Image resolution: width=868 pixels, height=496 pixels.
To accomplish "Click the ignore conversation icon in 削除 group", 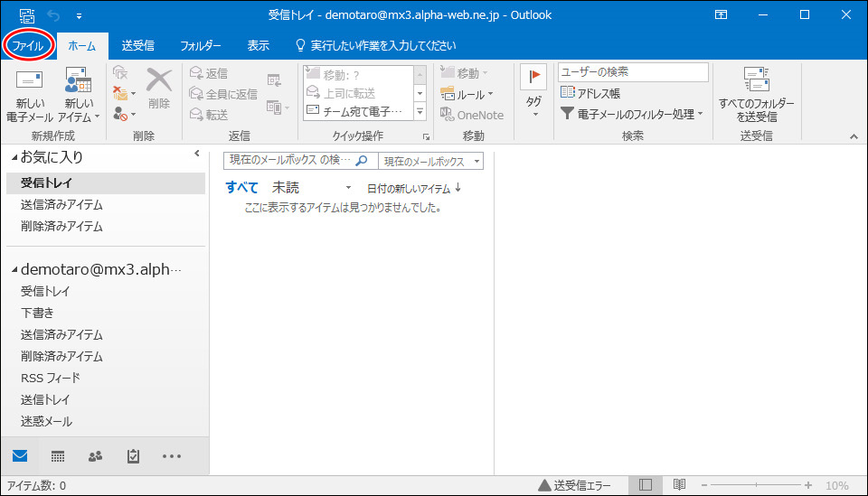I will tap(120, 73).
